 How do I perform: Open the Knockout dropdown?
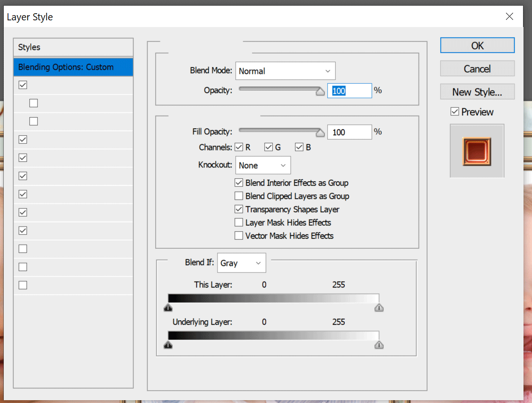[263, 165]
